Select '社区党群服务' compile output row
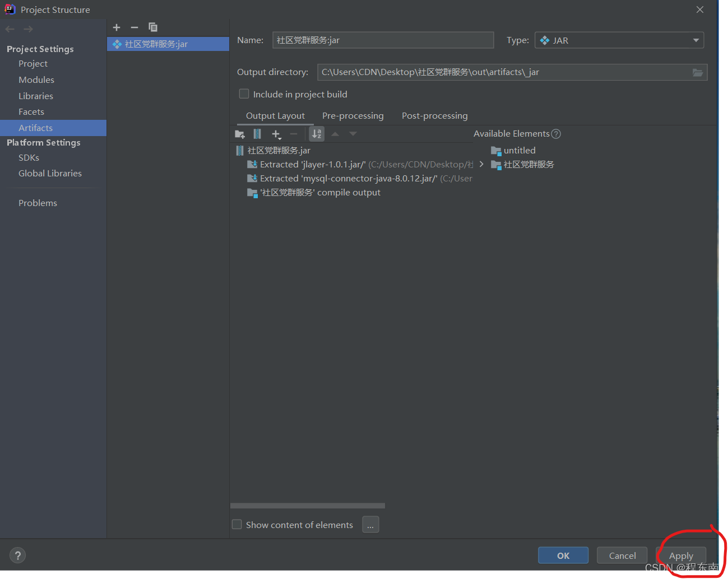Screen dimensions: 728x579 point(314,193)
